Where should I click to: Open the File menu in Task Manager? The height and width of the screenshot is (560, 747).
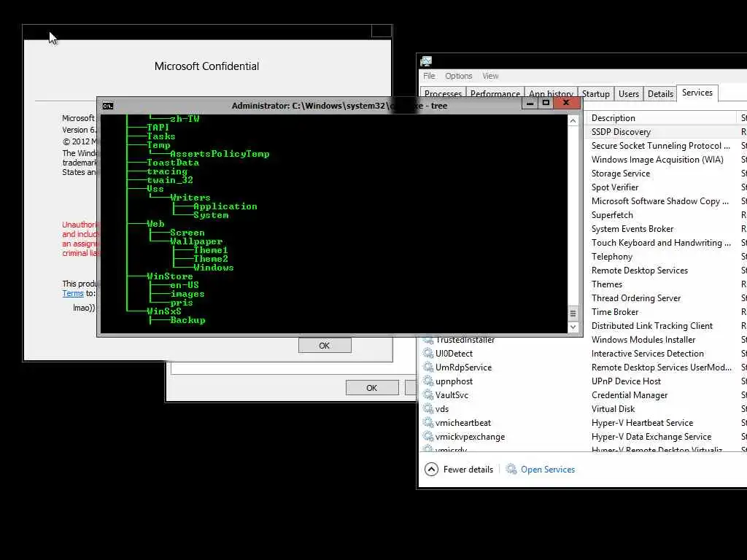[x=429, y=76]
